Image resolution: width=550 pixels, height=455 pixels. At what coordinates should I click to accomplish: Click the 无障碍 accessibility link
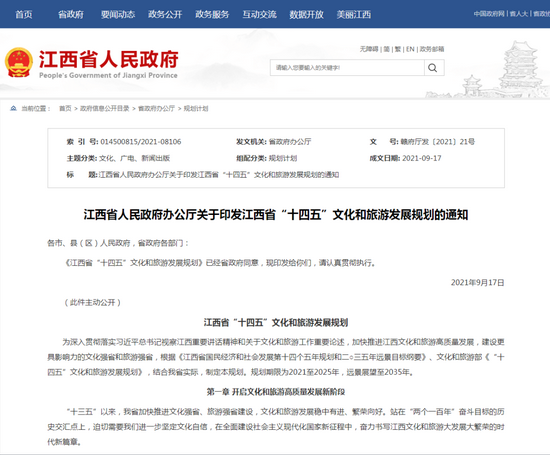[x=369, y=49]
